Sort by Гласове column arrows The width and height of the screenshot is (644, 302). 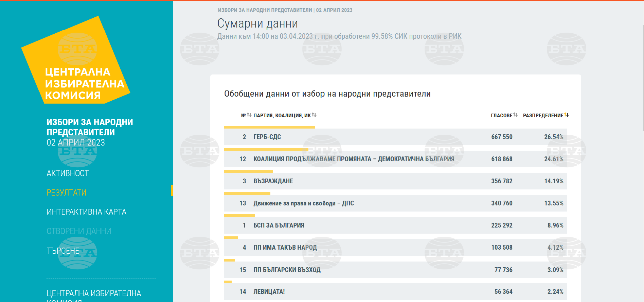click(515, 115)
